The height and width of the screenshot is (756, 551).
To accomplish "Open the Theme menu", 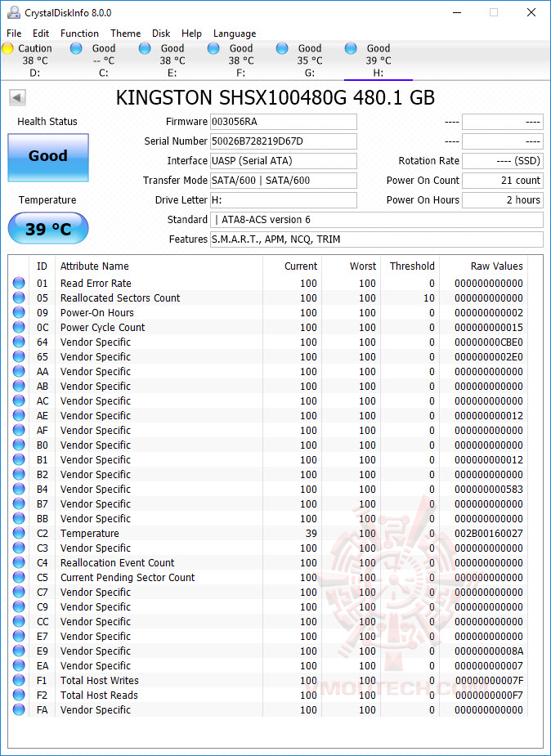I will click(125, 34).
